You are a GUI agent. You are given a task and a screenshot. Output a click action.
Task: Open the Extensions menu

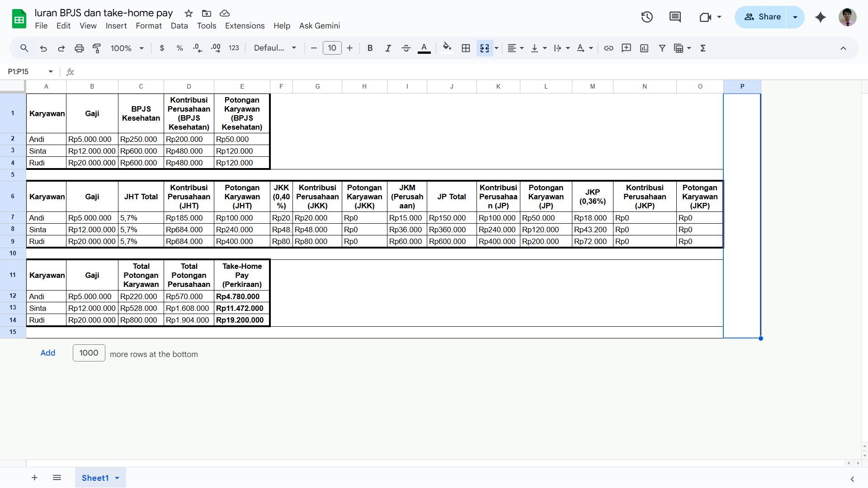click(x=245, y=26)
